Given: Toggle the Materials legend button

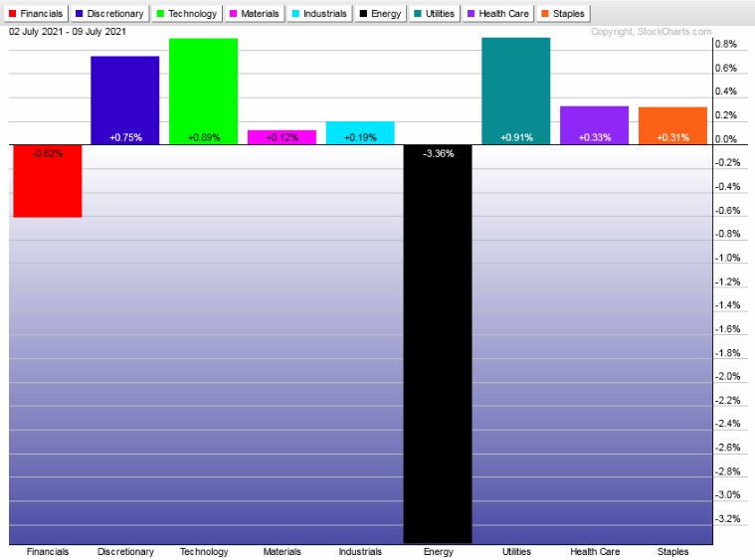Looking at the screenshot, I should 255,14.
